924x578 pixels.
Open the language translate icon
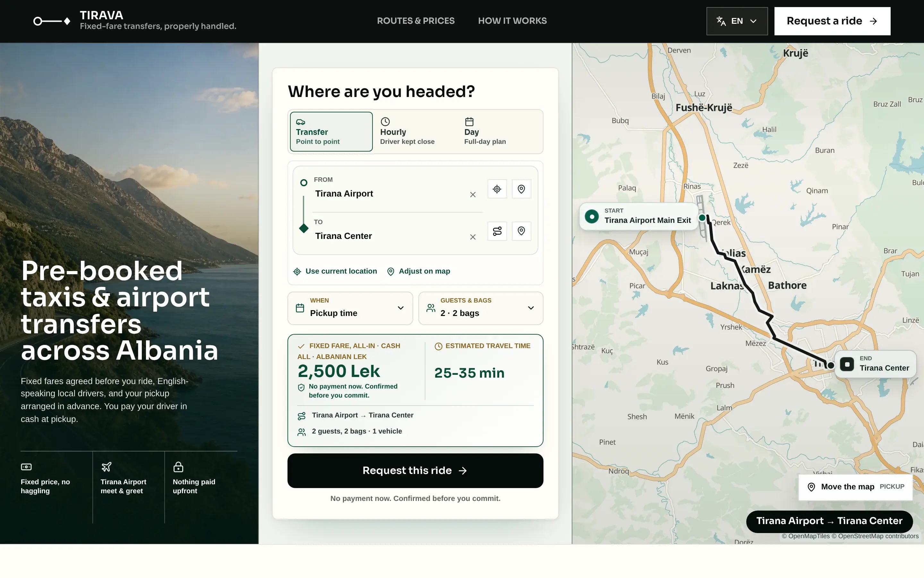721,21
